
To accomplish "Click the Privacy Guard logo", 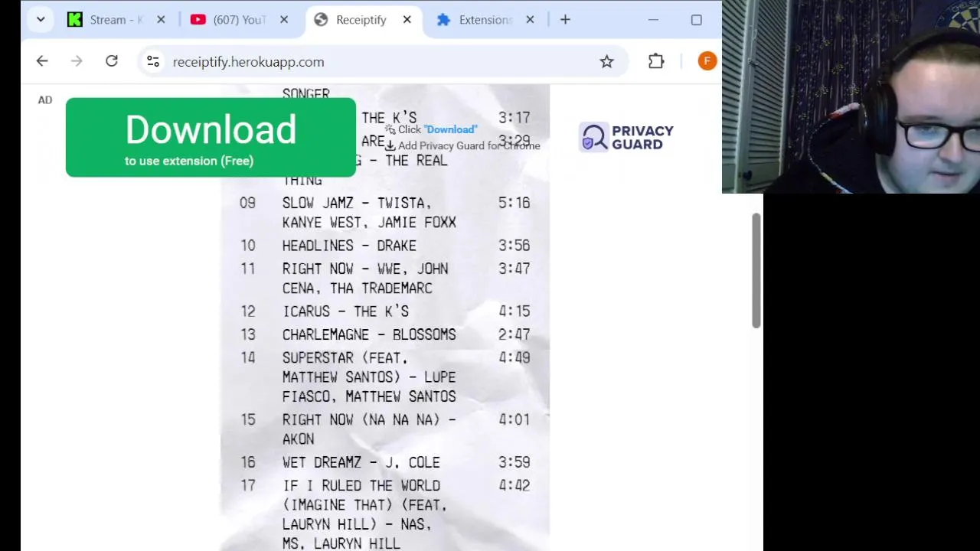I will [x=626, y=138].
